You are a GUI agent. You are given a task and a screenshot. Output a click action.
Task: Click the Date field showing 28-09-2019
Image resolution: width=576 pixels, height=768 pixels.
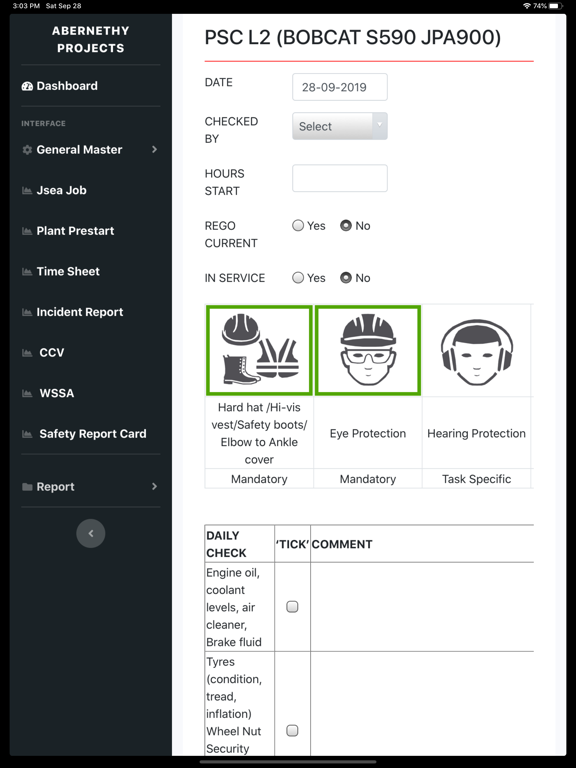point(340,87)
